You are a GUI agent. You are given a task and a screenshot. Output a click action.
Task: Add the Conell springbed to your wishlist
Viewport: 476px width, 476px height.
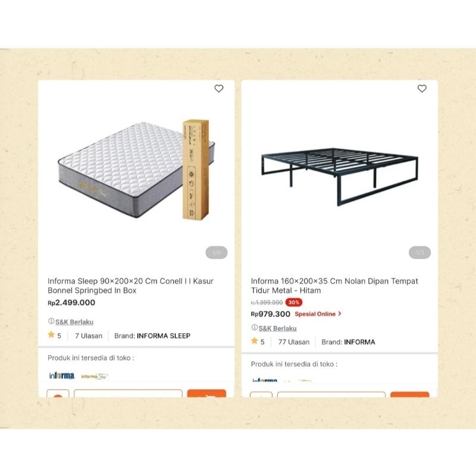point(220,88)
